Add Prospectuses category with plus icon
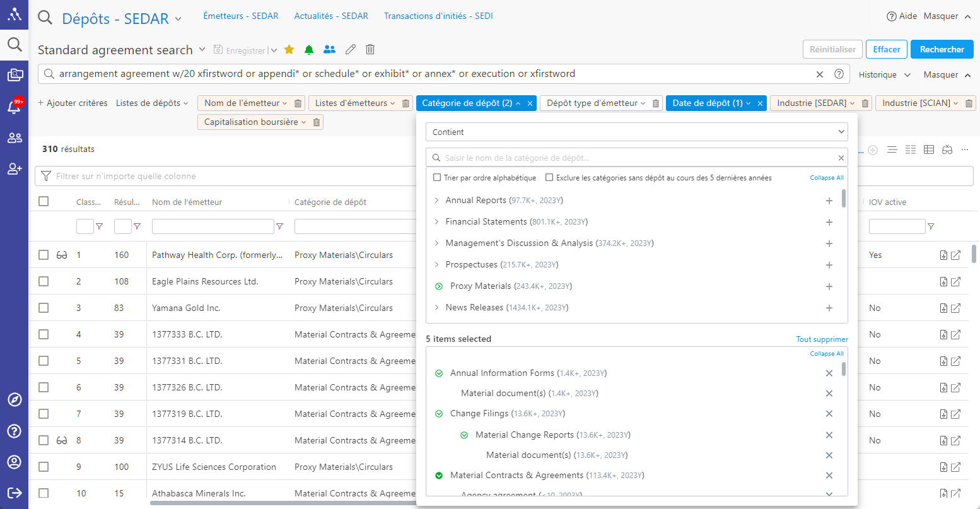 [x=829, y=265]
